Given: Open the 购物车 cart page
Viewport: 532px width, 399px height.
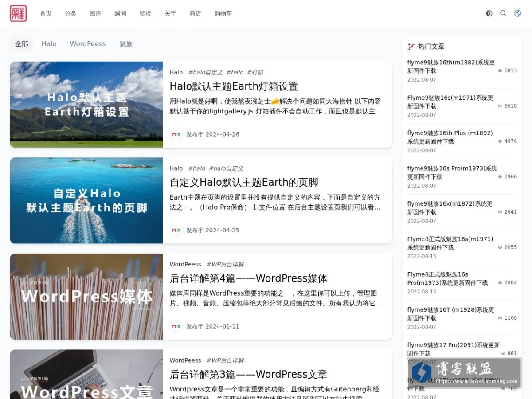Looking at the screenshot, I should 223,13.
